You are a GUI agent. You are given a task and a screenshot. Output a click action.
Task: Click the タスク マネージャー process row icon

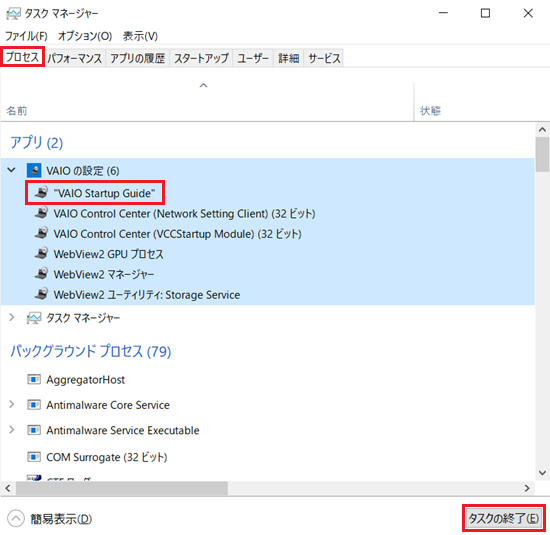point(34,318)
